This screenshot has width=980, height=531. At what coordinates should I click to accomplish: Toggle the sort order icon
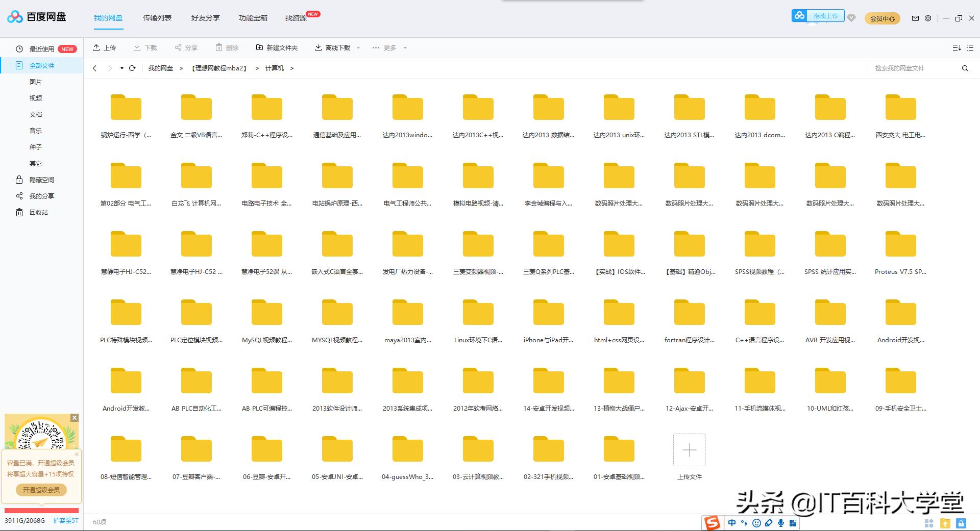pyautogui.click(x=957, y=47)
